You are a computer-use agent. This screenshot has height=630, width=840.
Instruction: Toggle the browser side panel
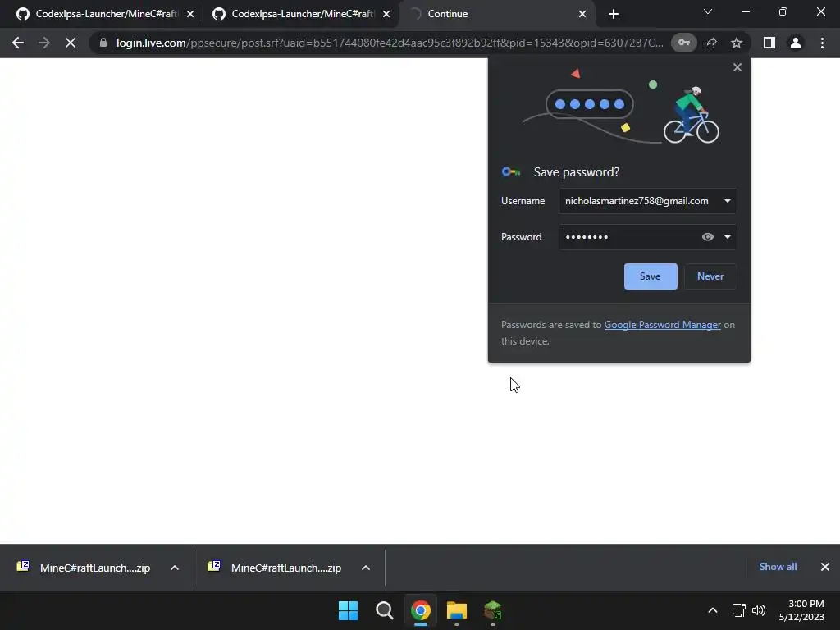click(x=769, y=43)
